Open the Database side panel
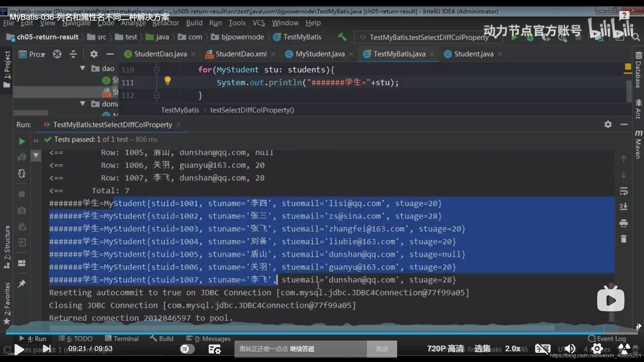Screen dimensions: 644x362 point(638,70)
